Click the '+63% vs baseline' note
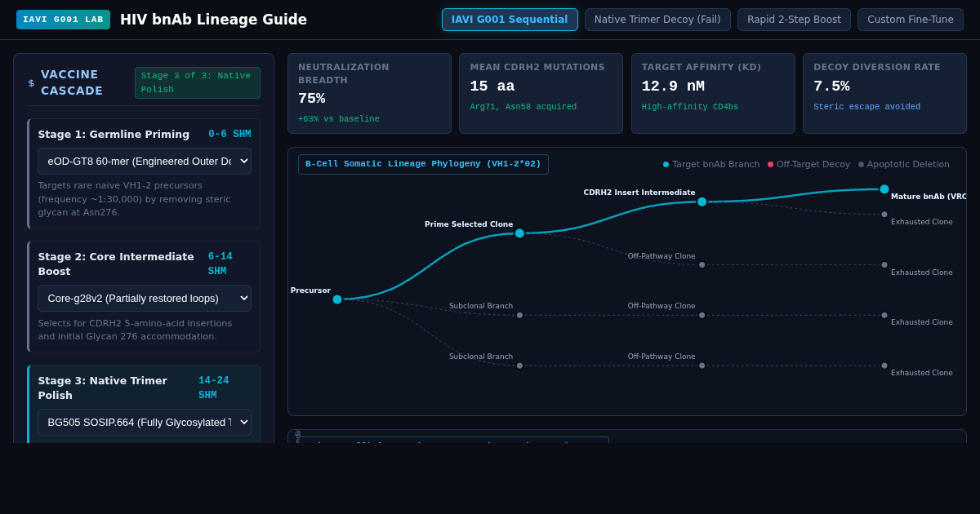The height and width of the screenshot is (514, 980). click(339, 119)
